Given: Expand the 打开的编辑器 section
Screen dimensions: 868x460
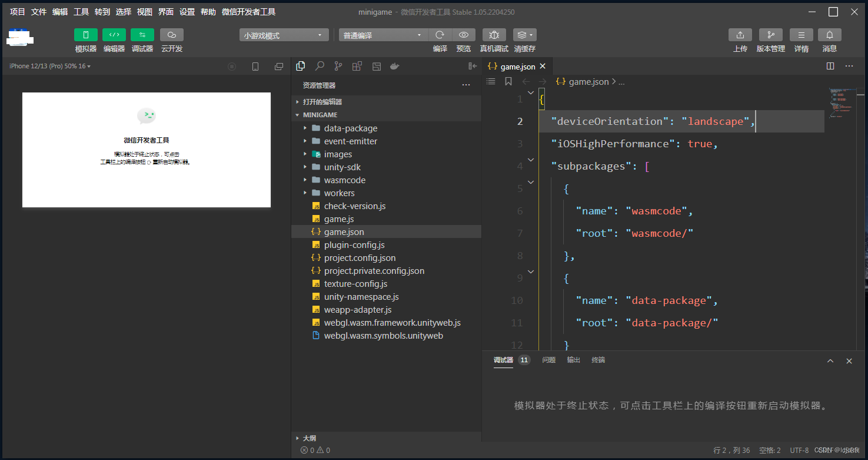Looking at the screenshot, I should click(386, 102).
